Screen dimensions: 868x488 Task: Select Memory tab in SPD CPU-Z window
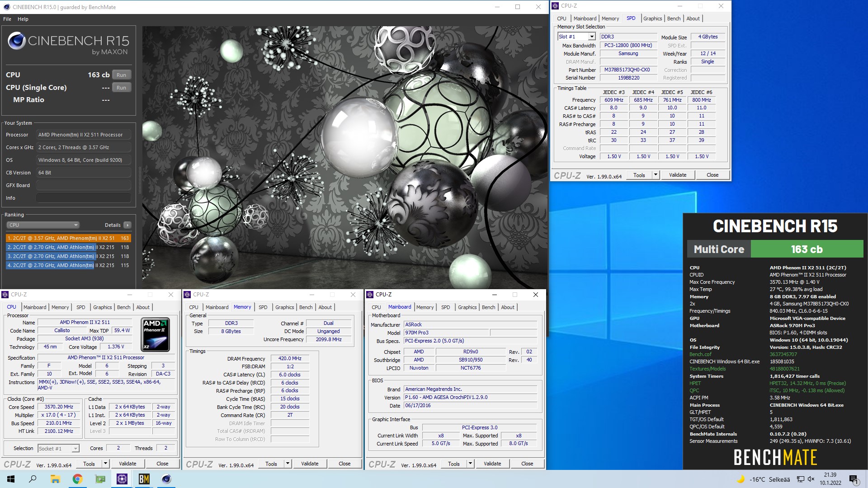pos(610,19)
